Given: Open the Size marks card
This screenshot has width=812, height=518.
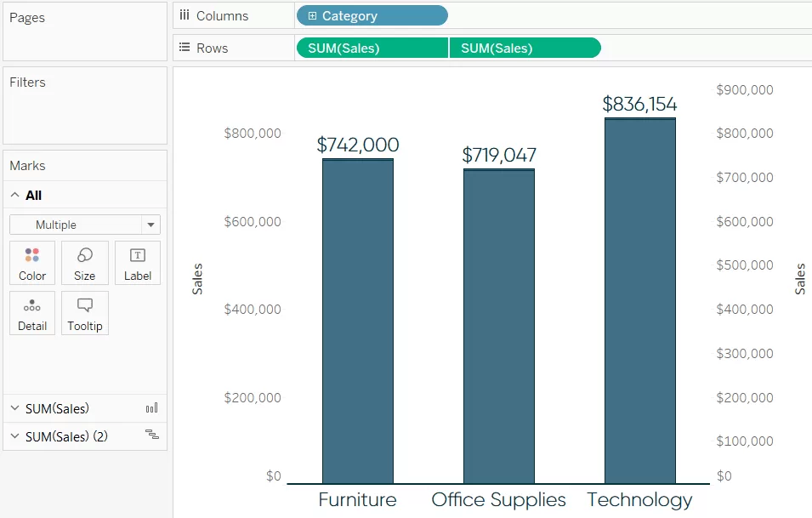Looking at the screenshot, I should click(84, 262).
